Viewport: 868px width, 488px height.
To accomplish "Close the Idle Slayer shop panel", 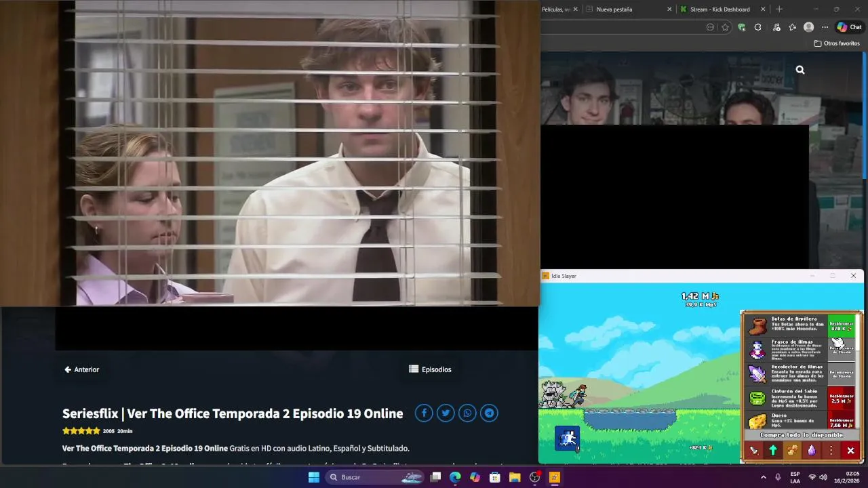I will 850,450.
